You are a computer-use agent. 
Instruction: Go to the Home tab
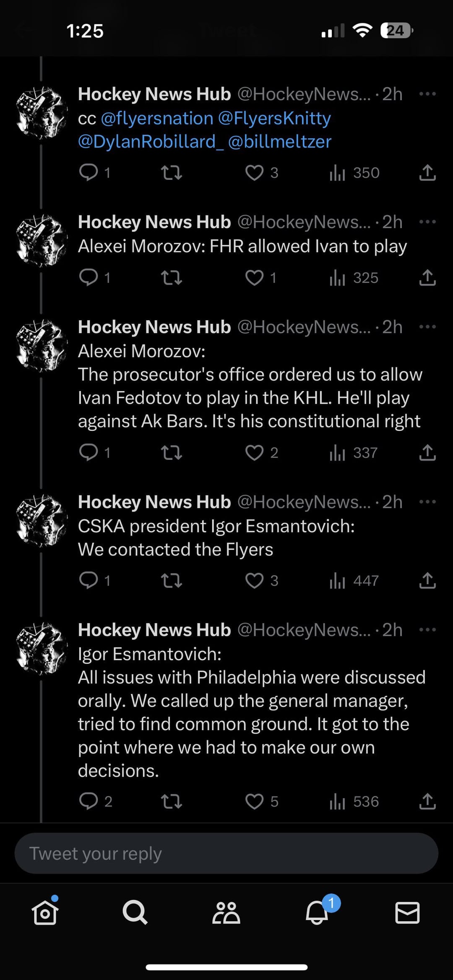45,912
